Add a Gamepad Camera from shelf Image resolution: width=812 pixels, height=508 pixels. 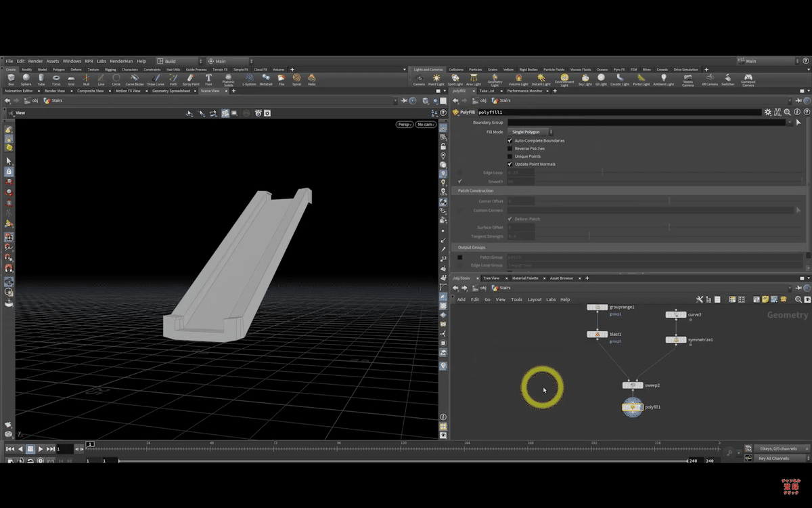[748, 80]
